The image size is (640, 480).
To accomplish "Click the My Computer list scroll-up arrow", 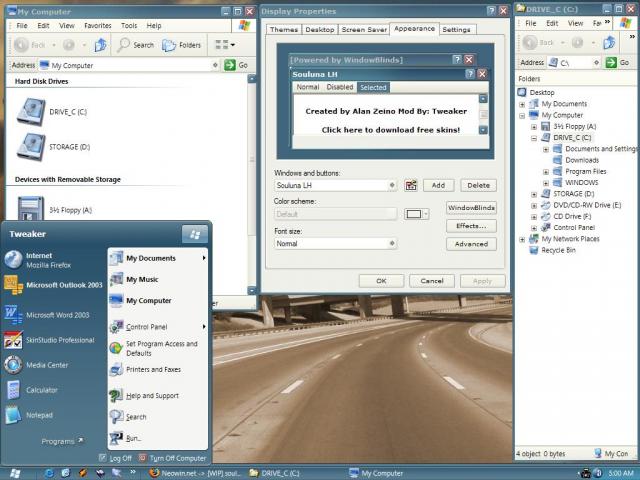I will pos(252,79).
